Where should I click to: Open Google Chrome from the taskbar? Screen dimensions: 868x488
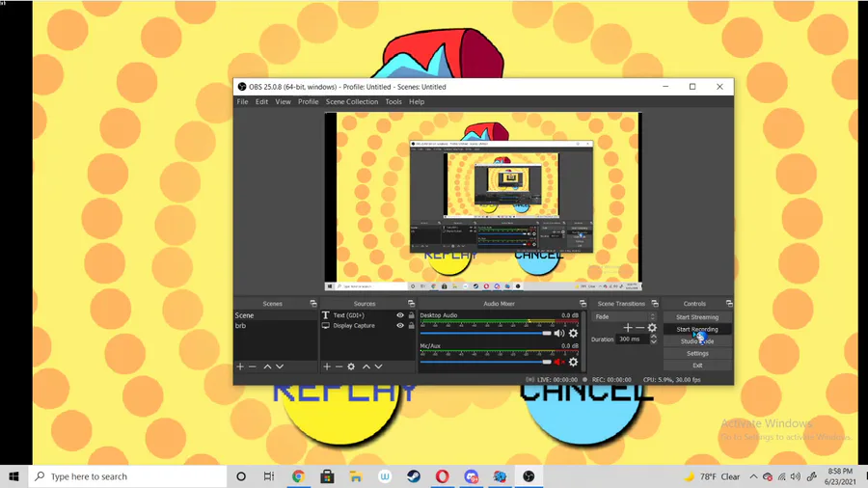298,476
